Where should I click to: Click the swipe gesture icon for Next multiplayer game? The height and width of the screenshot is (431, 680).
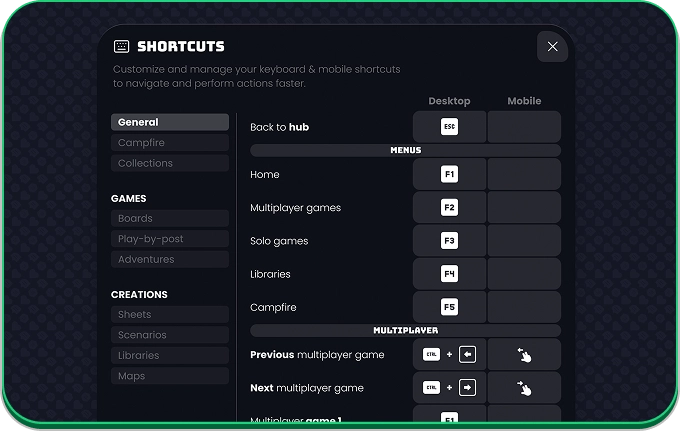click(x=524, y=388)
